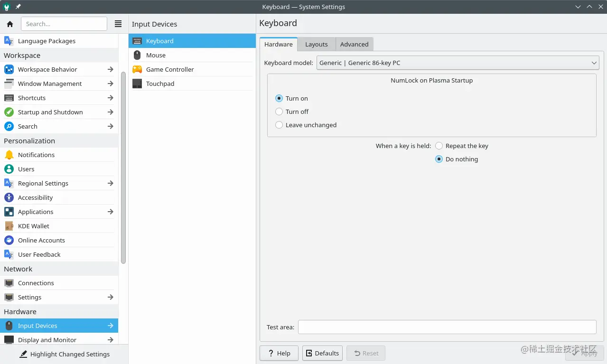
Task: Click the Game Controller icon
Action: 137,69
